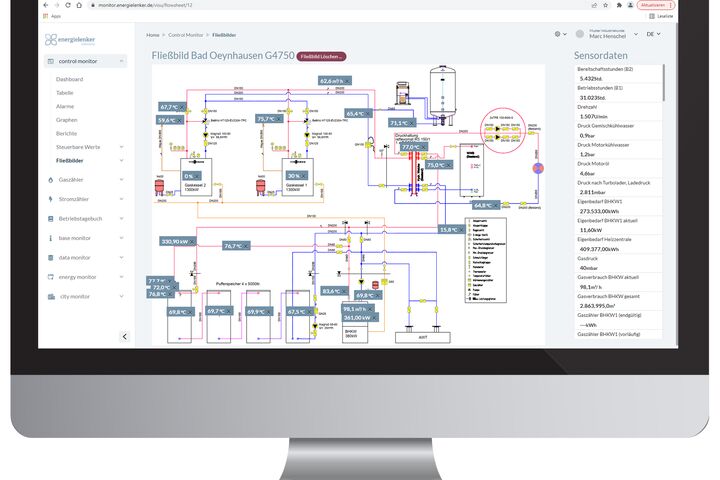The image size is (720, 480).
Task: Expand the Steuerbare Werte submenu
Action: [x=121, y=147]
